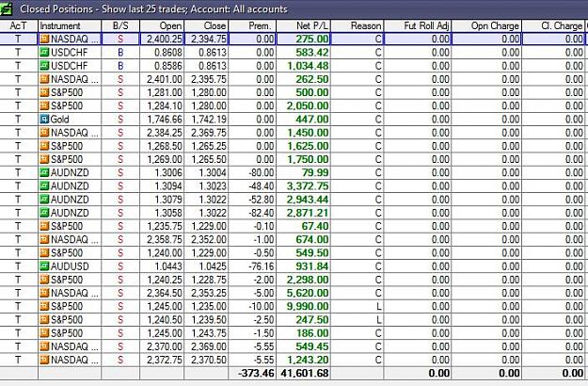Select the Net P/L value 5,620.00

tap(308, 293)
